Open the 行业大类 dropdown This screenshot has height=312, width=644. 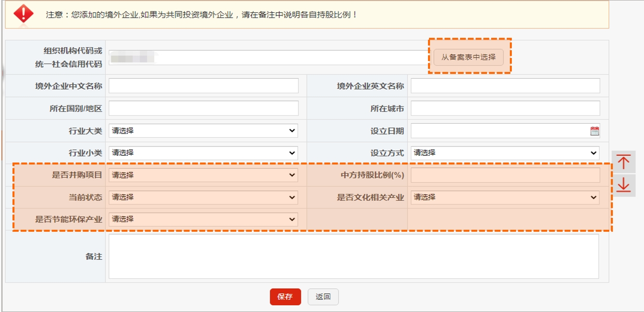[204, 131]
